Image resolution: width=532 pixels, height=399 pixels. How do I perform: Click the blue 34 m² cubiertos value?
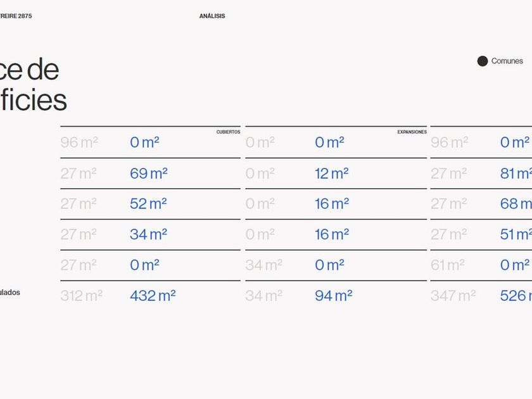[148, 234]
